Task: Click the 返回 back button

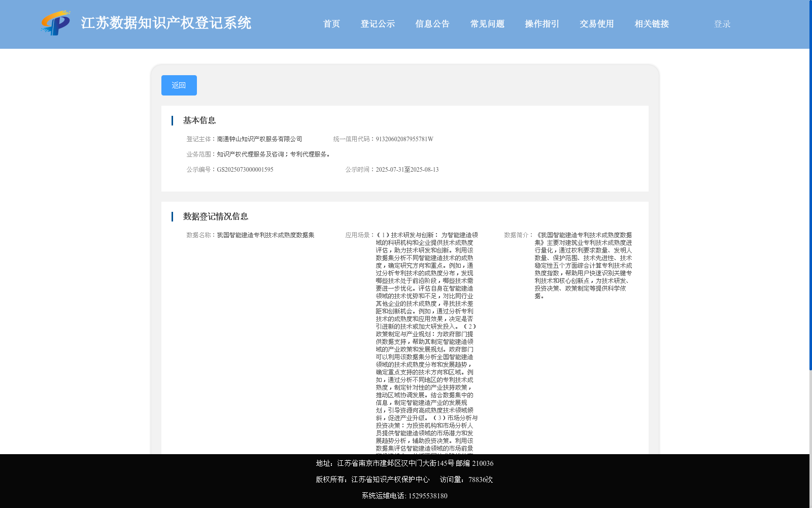Action: (179, 85)
